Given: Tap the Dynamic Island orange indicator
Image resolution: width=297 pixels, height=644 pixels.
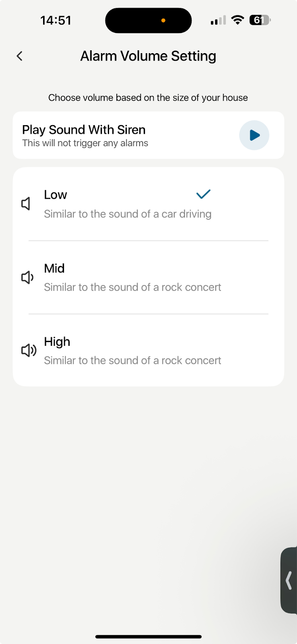Looking at the screenshot, I should pos(163,20).
